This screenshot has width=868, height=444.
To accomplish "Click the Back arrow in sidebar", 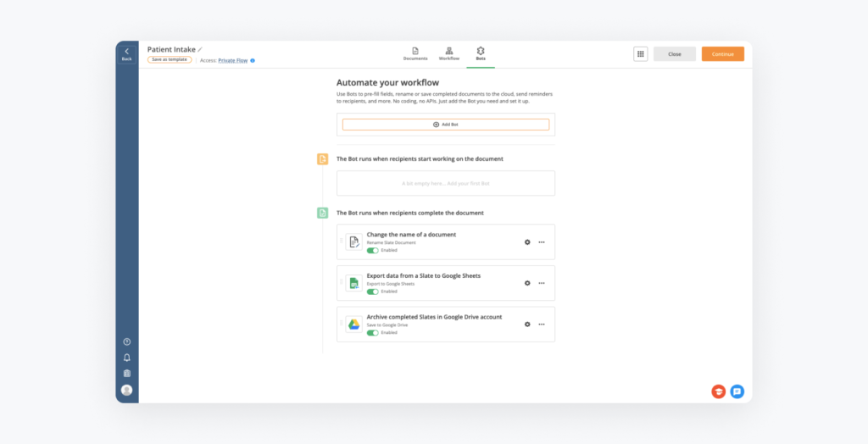I will tap(126, 53).
